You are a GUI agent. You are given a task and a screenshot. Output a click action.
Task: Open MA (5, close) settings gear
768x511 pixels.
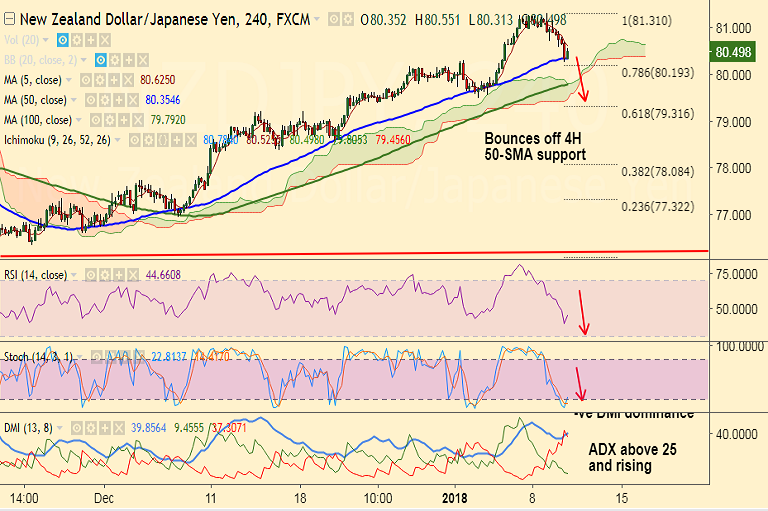pos(100,80)
